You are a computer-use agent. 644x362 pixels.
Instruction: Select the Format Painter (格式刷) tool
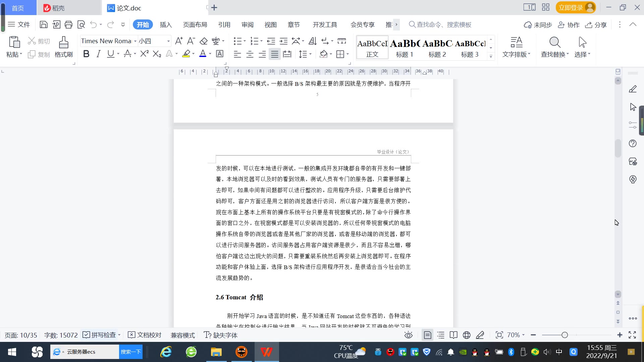(64, 47)
